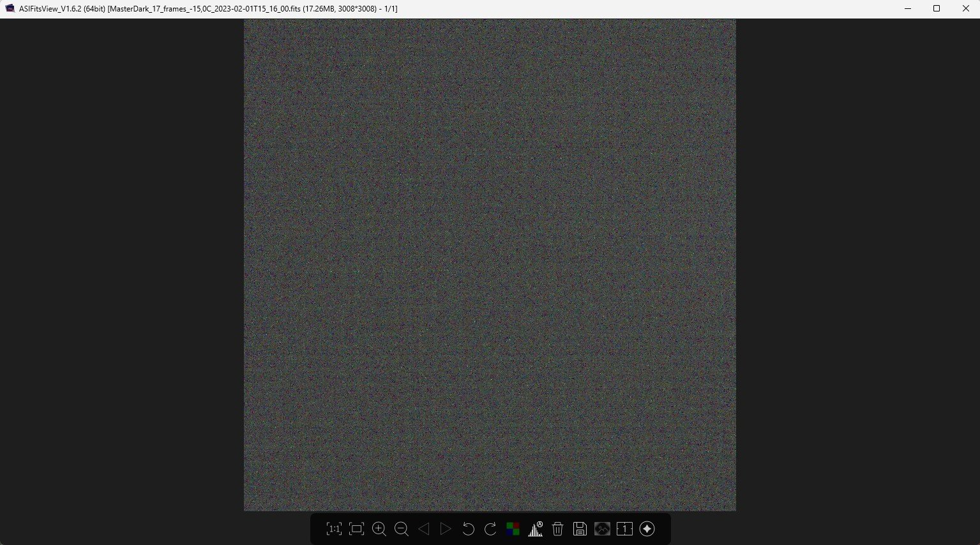The image size is (980, 545).
Task: Toggle the star enhancement diamond control
Action: 647,529
